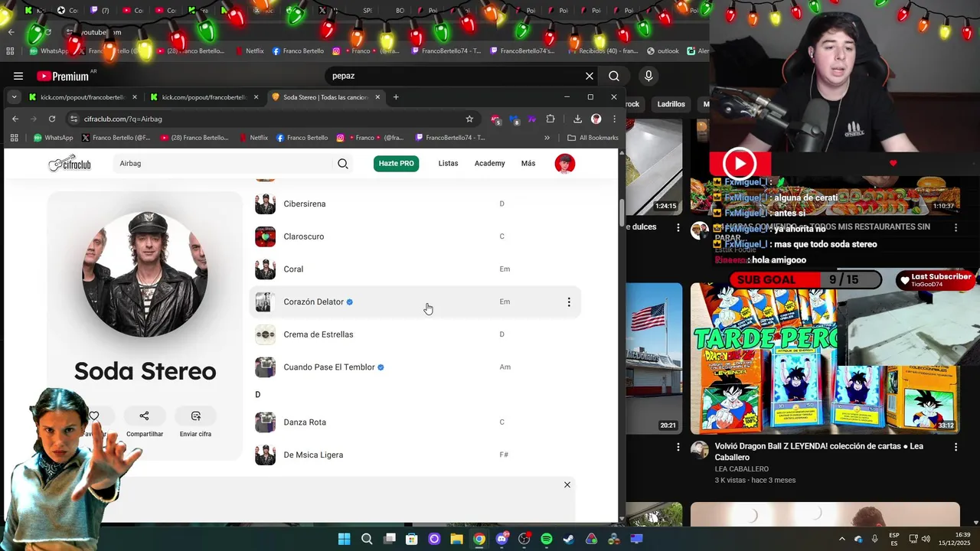Open Chrome three-dot menu in front window

pyautogui.click(x=614, y=119)
